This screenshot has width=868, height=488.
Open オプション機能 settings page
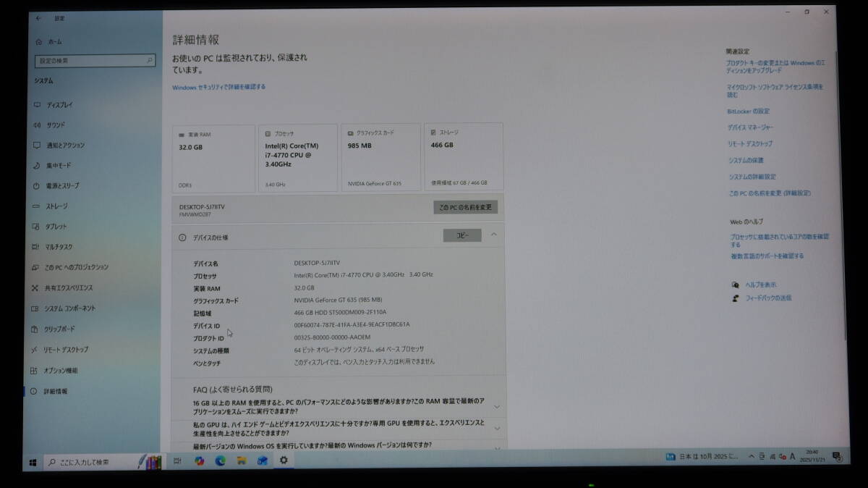55,370
